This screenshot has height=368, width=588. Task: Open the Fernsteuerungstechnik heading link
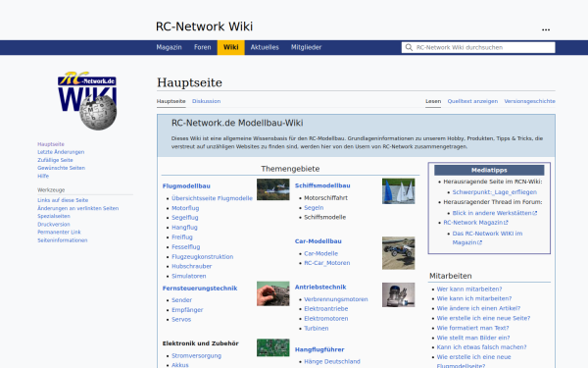click(x=200, y=288)
